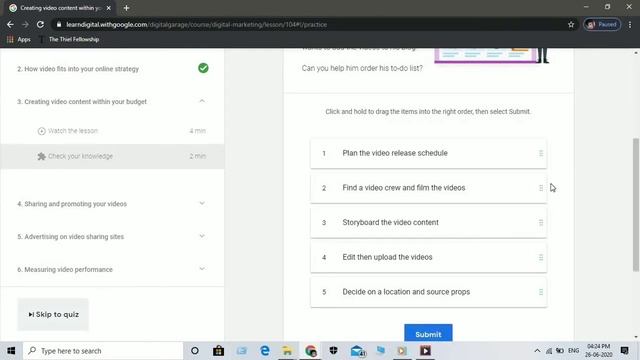The image size is (640, 360).
Task: Close the Creating video content tab
Action: (109, 8)
